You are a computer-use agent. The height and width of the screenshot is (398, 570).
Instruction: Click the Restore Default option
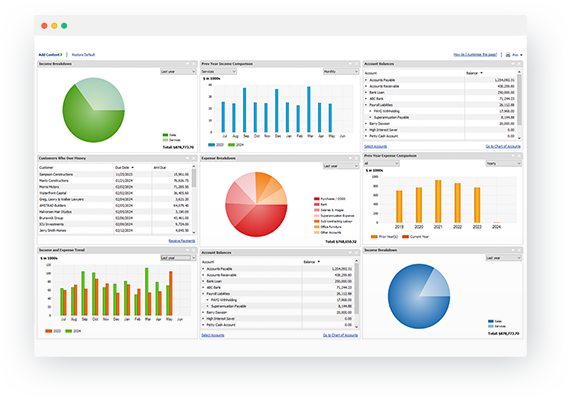point(83,55)
